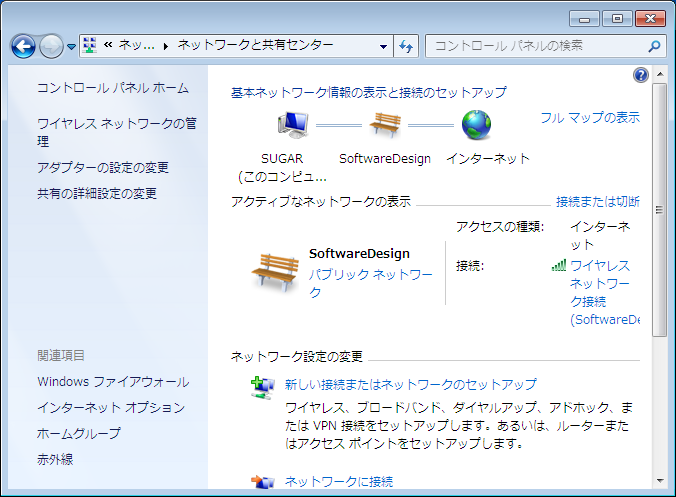Click the scrollbar down arrow

click(x=660, y=481)
